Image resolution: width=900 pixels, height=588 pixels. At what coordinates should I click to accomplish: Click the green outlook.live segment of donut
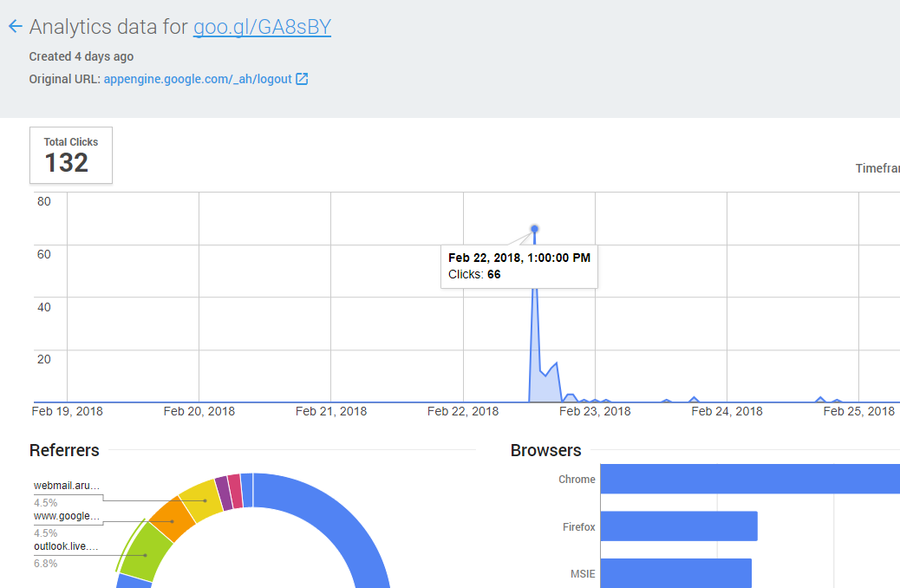pyautogui.click(x=147, y=552)
